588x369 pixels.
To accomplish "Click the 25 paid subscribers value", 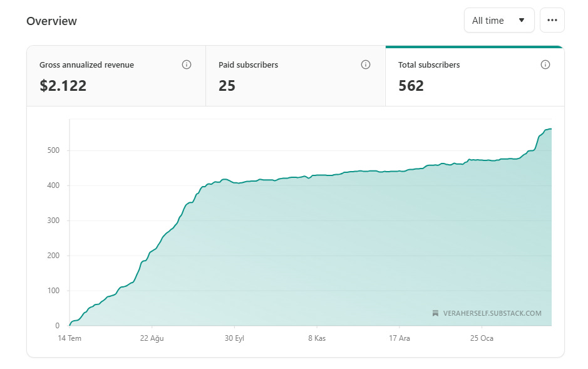I will point(227,86).
